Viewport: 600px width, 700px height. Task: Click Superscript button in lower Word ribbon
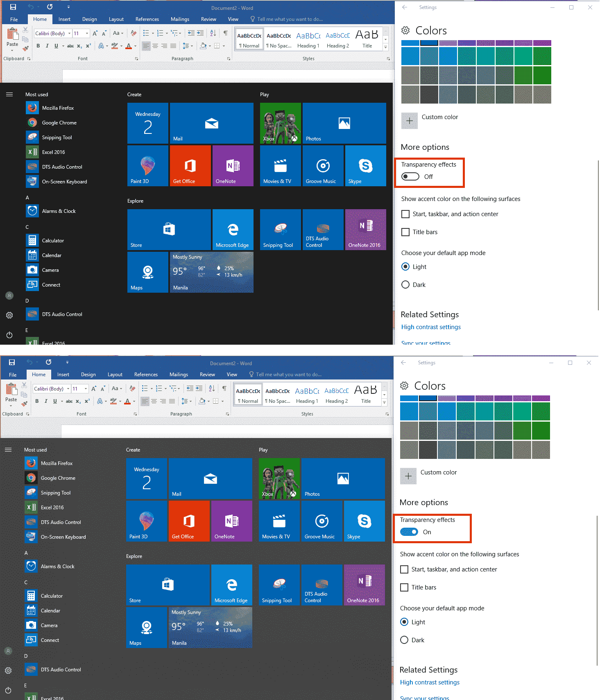coord(87,401)
